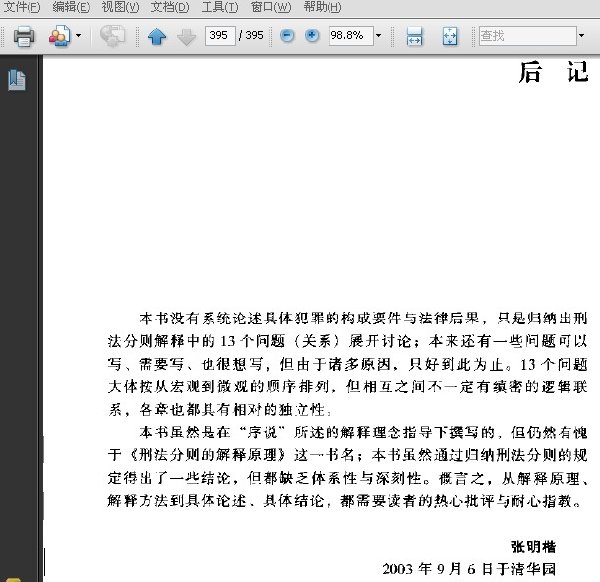Click the zoom percentage field 98.8%
The image size is (600, 582).
tap(351, 36)
